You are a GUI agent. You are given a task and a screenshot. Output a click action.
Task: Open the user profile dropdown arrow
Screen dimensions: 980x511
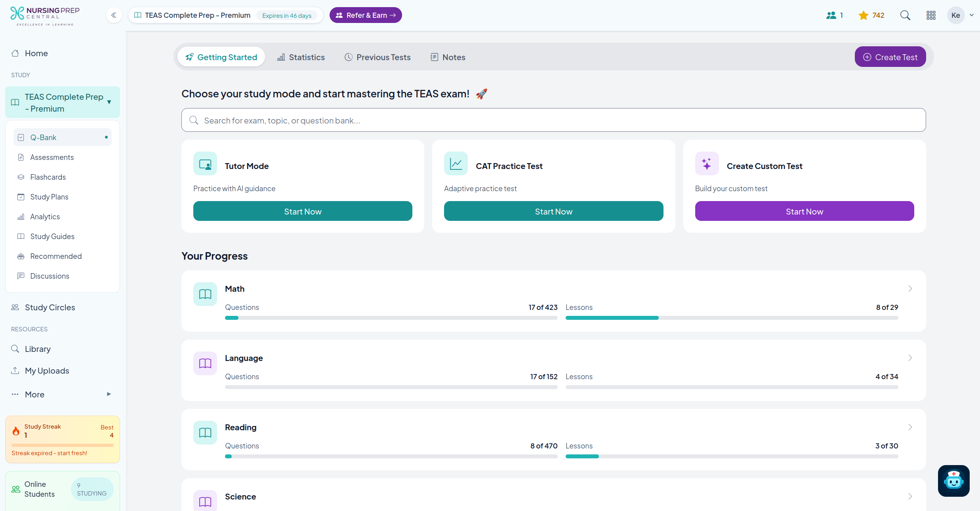[972, 15]
